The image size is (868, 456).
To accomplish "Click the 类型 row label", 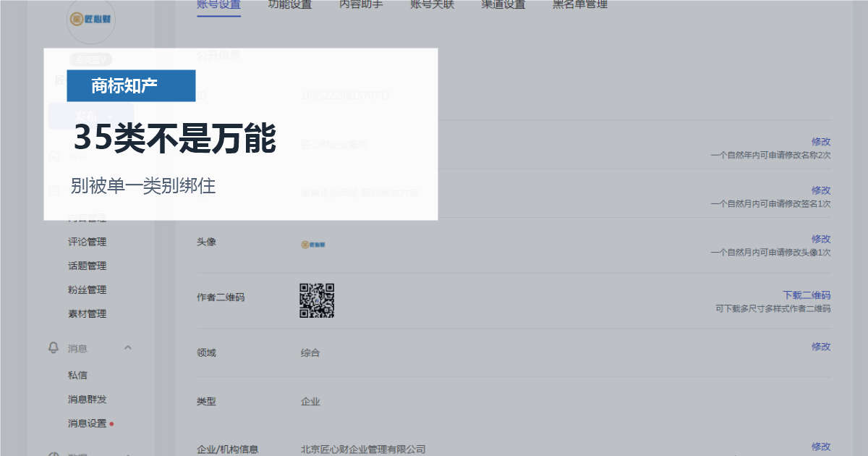I will click(206, 402).
